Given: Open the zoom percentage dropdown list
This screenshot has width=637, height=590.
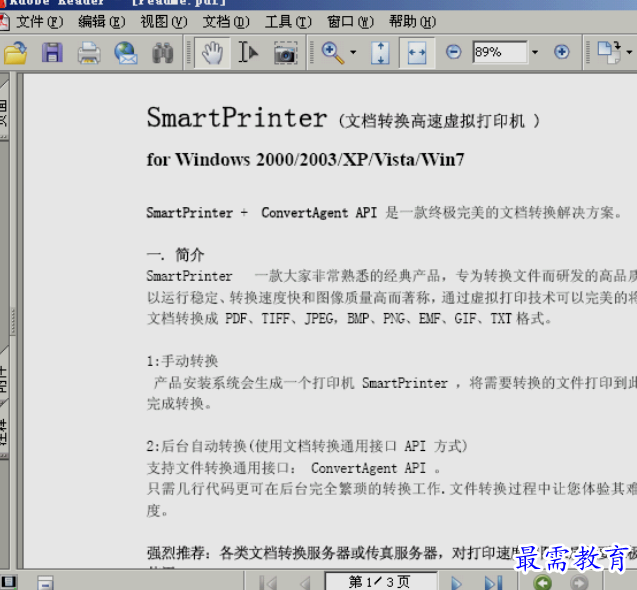Looking at the screenshot, I should point(535,52).
